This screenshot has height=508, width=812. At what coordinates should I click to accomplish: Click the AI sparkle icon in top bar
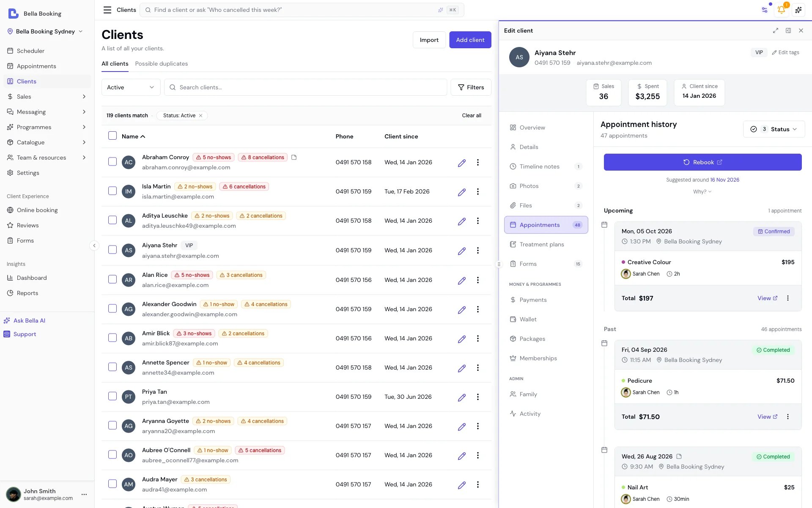coord(798,10)
